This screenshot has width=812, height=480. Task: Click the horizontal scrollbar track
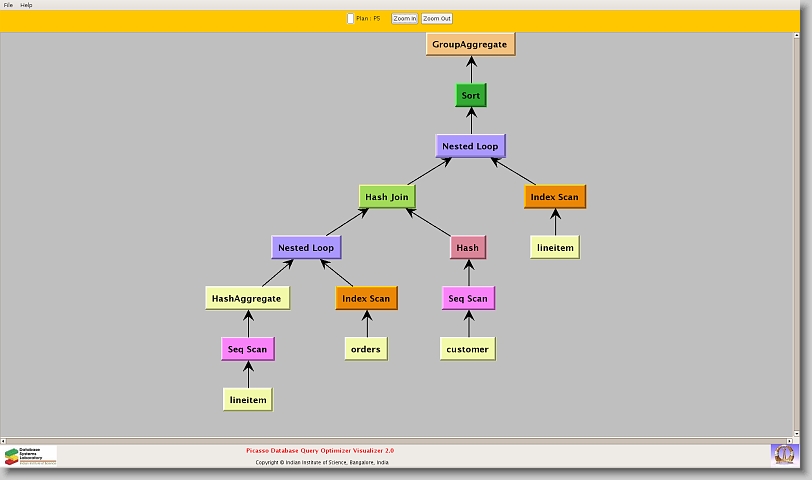[400, 439]
